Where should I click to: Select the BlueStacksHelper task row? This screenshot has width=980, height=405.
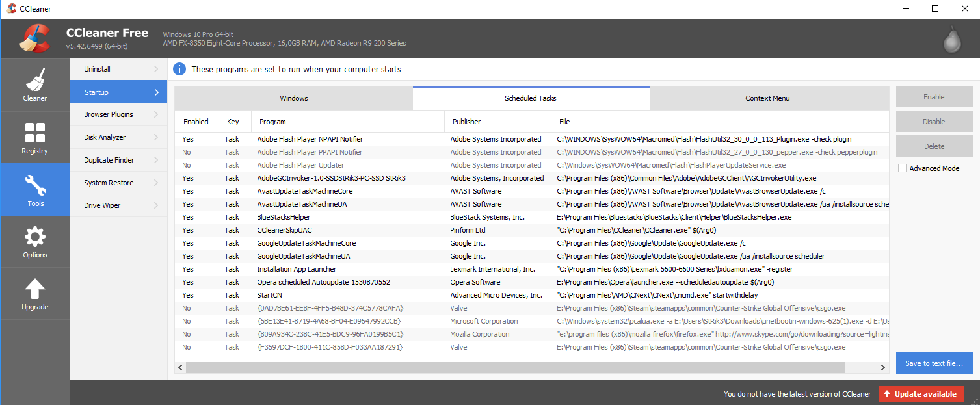(531, 217)
